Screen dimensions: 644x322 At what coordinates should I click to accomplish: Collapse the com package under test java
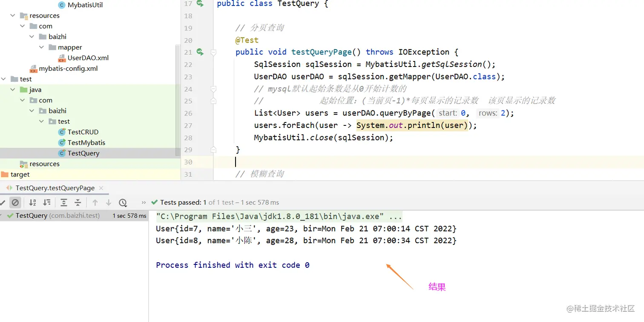(23, 100)
